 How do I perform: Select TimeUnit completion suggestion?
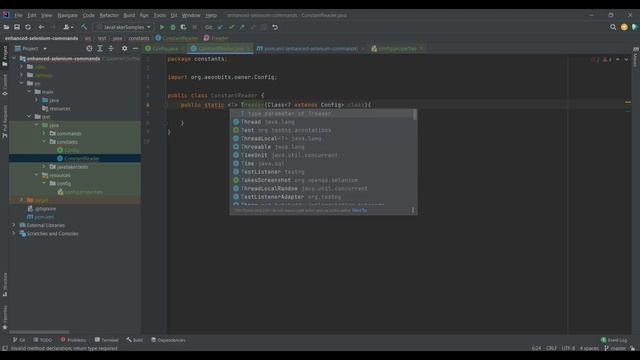323,155
